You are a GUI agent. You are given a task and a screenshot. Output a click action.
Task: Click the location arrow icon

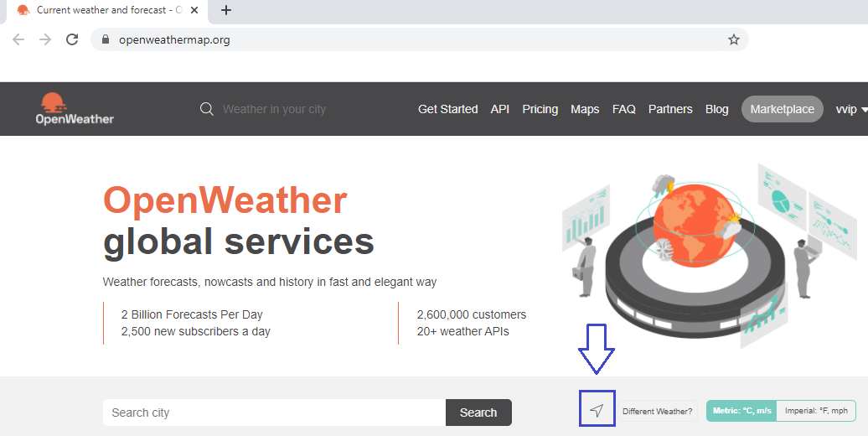point(597,410)
